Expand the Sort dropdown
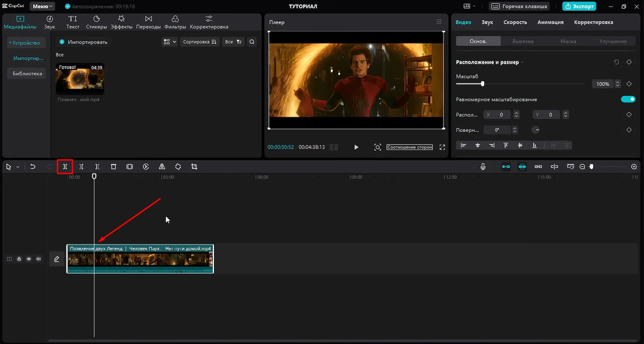This screenshot has width=644, height=344. click(199, 42)
